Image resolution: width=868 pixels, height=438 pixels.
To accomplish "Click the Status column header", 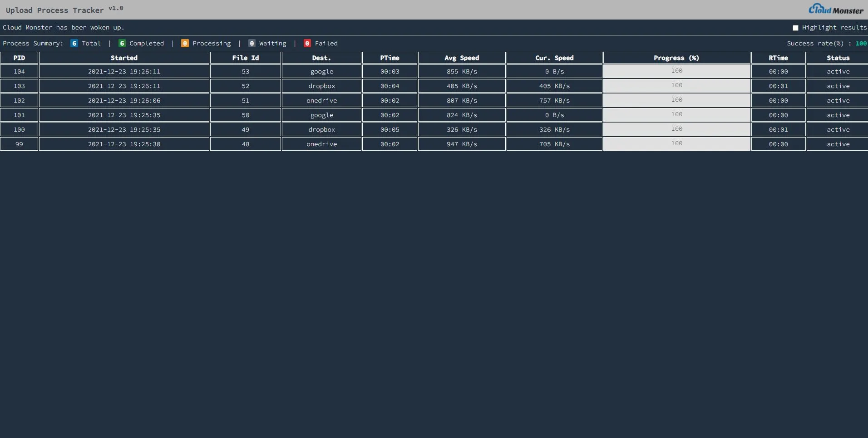I will (x=838, y=58).
